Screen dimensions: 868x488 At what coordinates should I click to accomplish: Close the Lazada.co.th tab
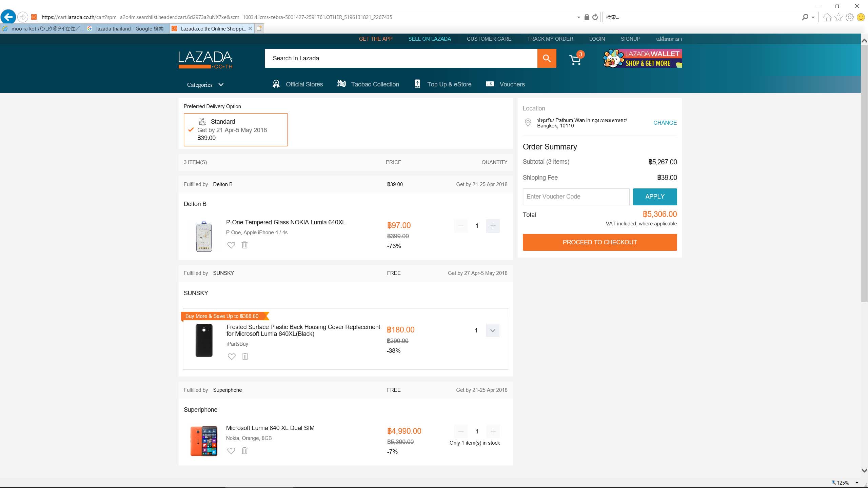250,28
